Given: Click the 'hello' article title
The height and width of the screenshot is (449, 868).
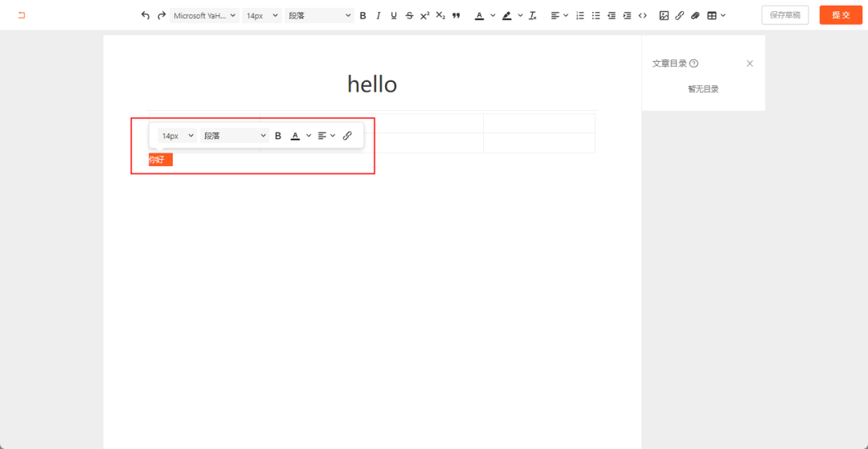Looking at the screenshot, I should [x=372, y=84].
